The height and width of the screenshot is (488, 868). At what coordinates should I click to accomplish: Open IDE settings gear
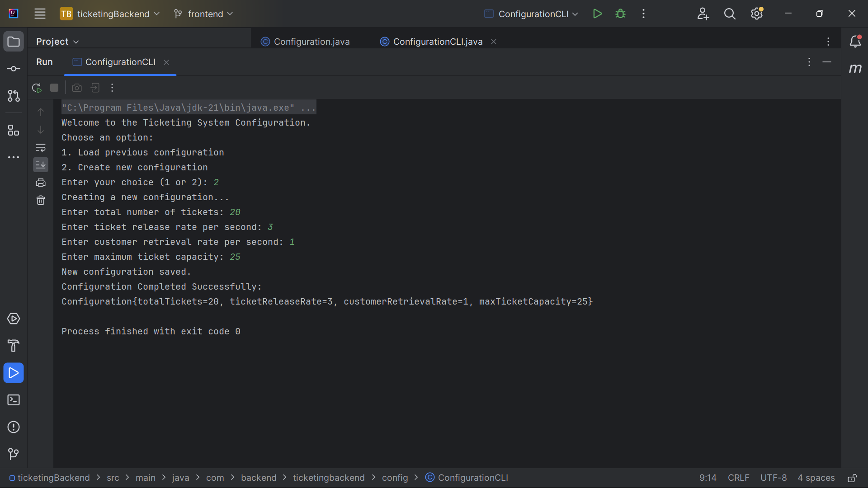[757, 14]
